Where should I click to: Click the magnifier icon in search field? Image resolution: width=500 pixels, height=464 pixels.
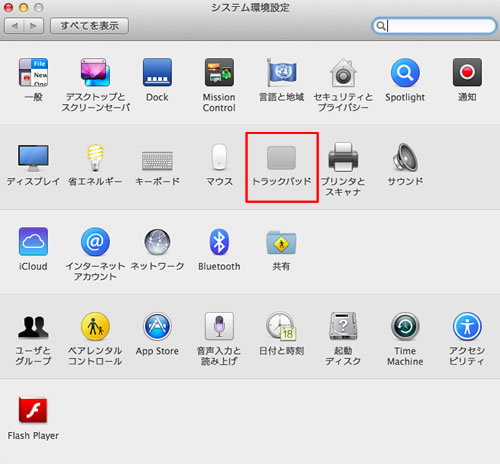pyautogui.click(x=381, y=26)
